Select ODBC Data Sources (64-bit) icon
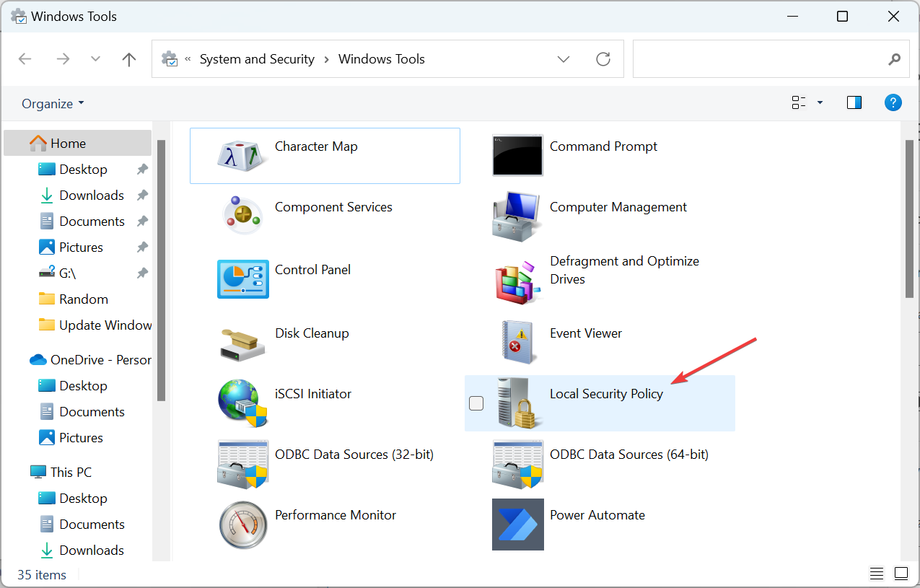920x588 pixels. (517, 465)
